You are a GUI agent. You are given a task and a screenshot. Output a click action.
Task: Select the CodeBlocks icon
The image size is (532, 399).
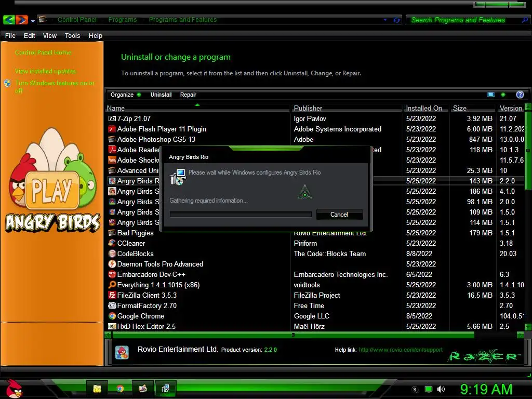pyautogui.click(x=112, y=254)
